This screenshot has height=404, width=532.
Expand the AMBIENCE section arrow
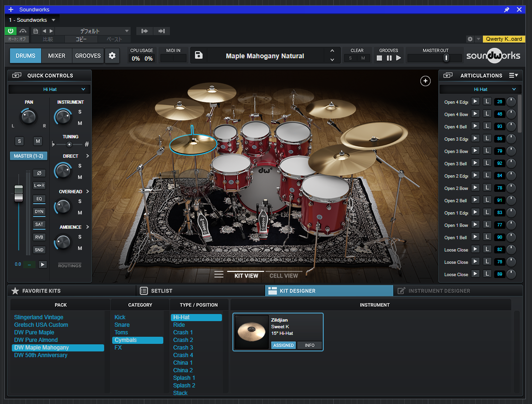[x=88, y=227]
